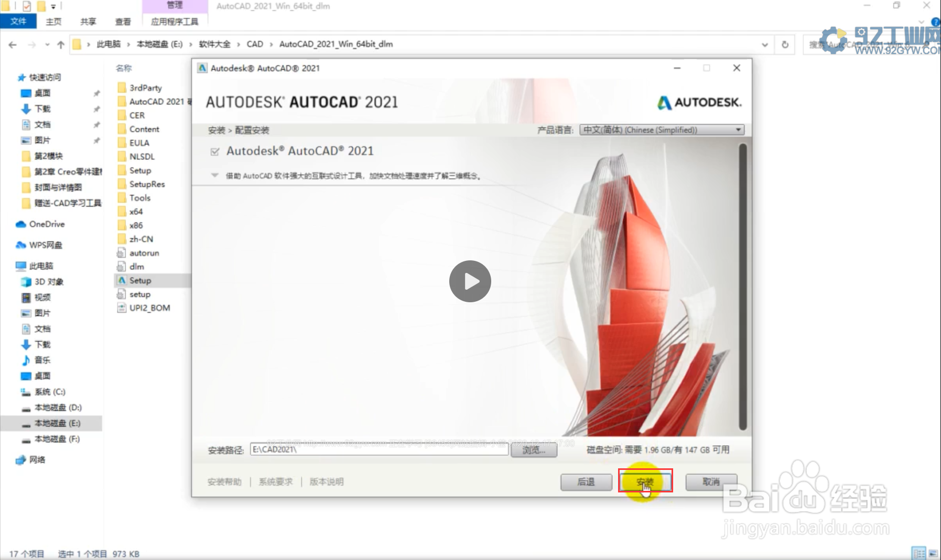941x560 pixels.
Task: Click the Install (安装) button
Action: tap(645, 481)
